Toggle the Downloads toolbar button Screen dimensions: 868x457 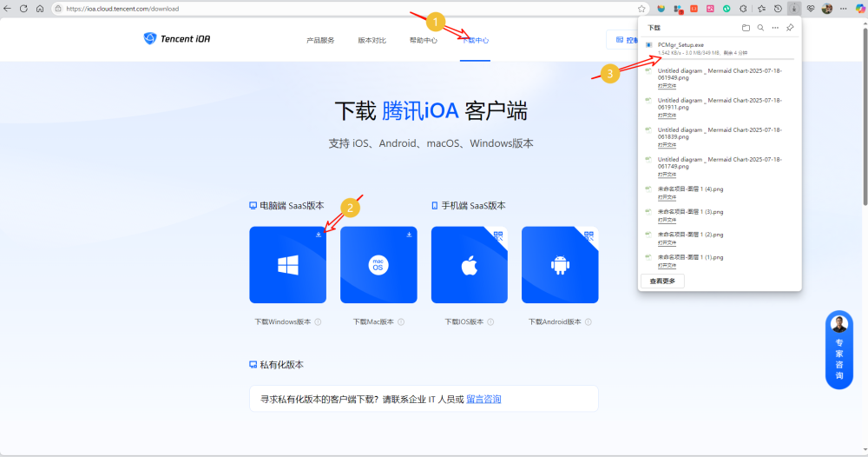click(794, 9)
